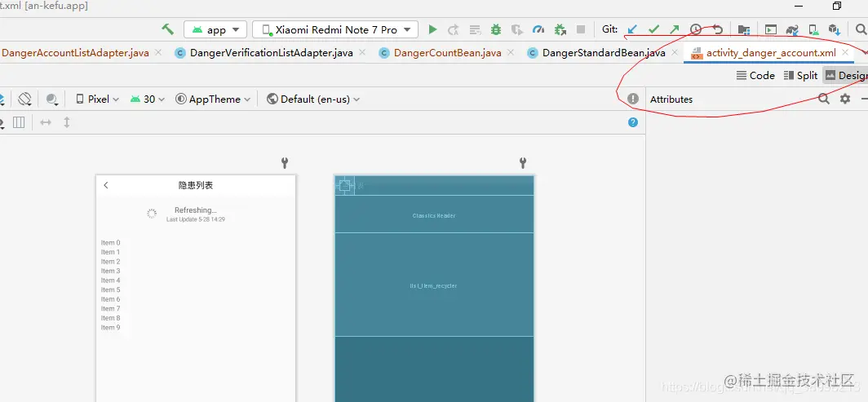Switch editor to Code view

point(755,76)
